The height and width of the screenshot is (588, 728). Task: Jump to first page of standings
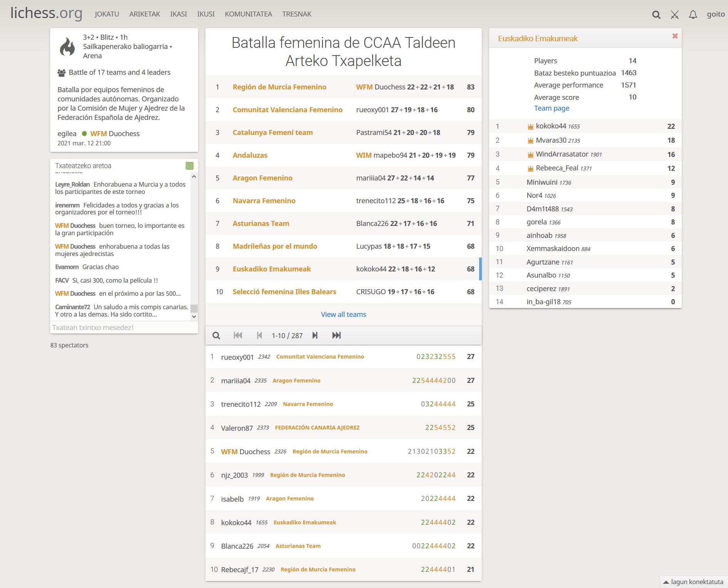(238, 335)
